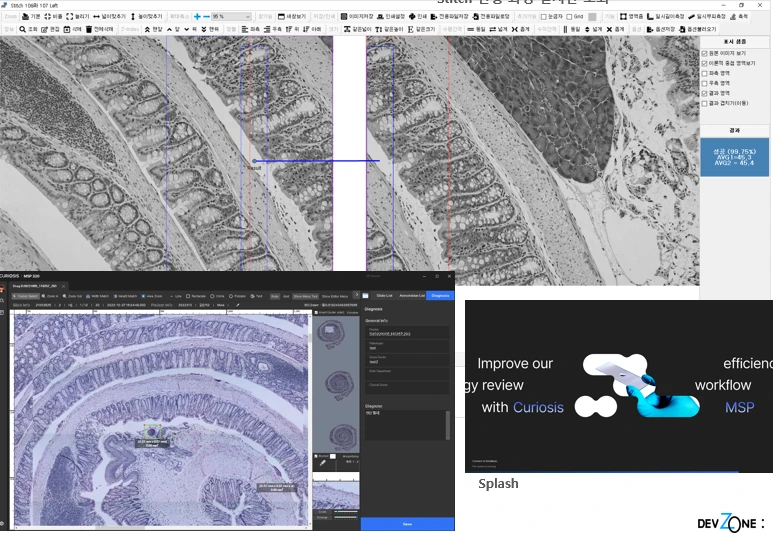Click the blue 성공 (99.75%) result box
The height and width of the screenshot is (534, 773).
point(734,157)
